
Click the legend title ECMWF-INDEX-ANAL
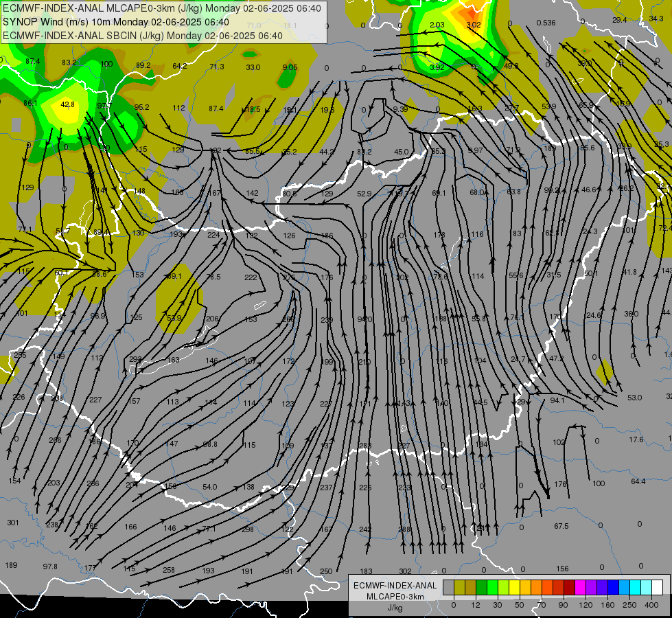[395, 586]
